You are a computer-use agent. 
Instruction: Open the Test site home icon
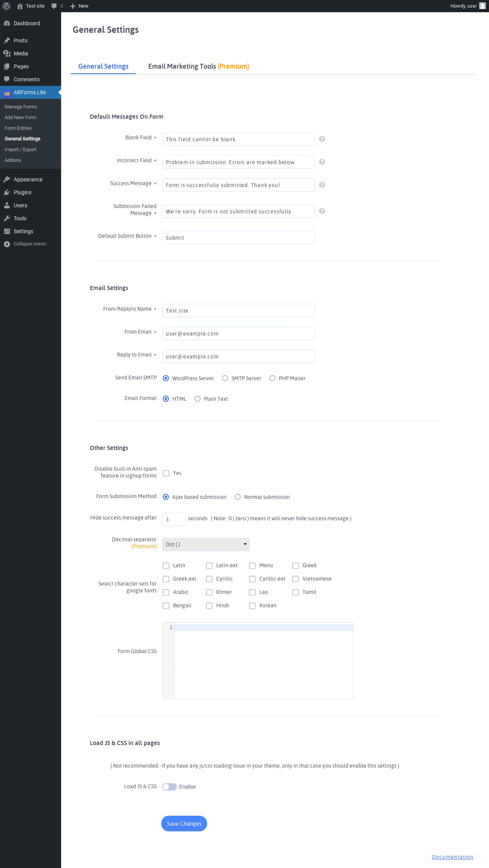click(x=20, y=6)
